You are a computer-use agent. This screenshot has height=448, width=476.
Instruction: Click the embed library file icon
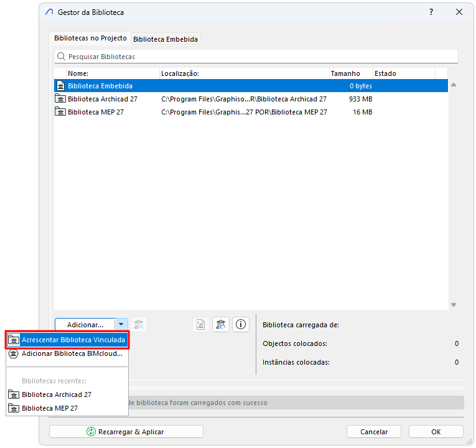[x=200, y=324]
